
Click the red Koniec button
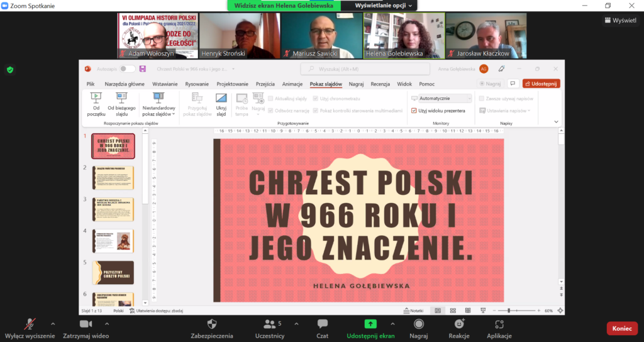click(x=621, y=328)
